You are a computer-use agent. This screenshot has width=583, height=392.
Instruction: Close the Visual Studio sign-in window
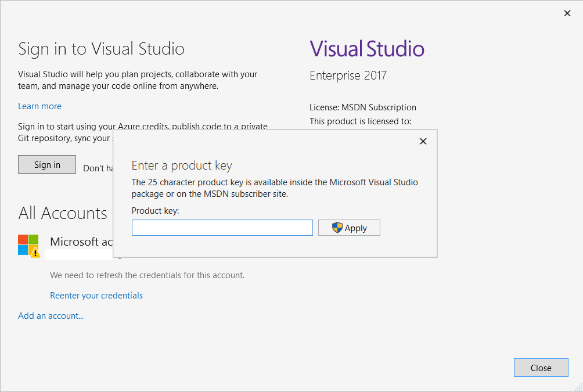(x=567, y=13)
